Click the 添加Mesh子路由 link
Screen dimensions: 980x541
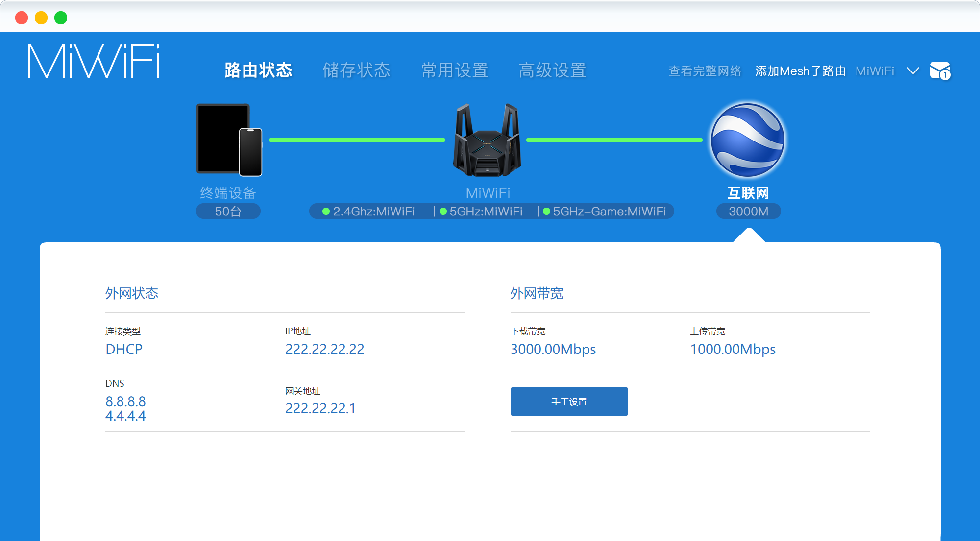[x=800, y=71]
